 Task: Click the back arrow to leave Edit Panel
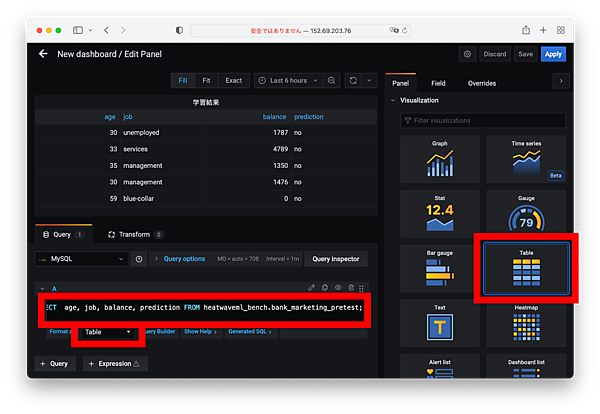(x=43, y=54)
